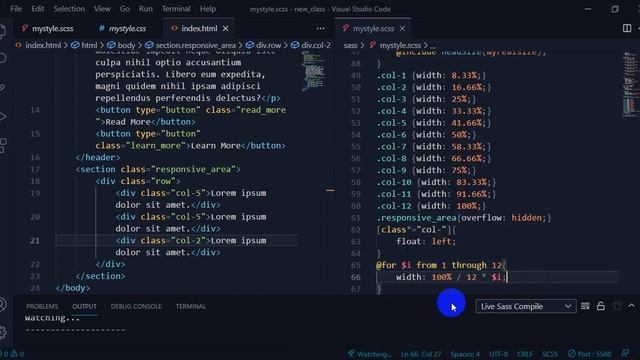
Task: Open the Live Sass Compile output channel dropdown
Action: point(526,306)
